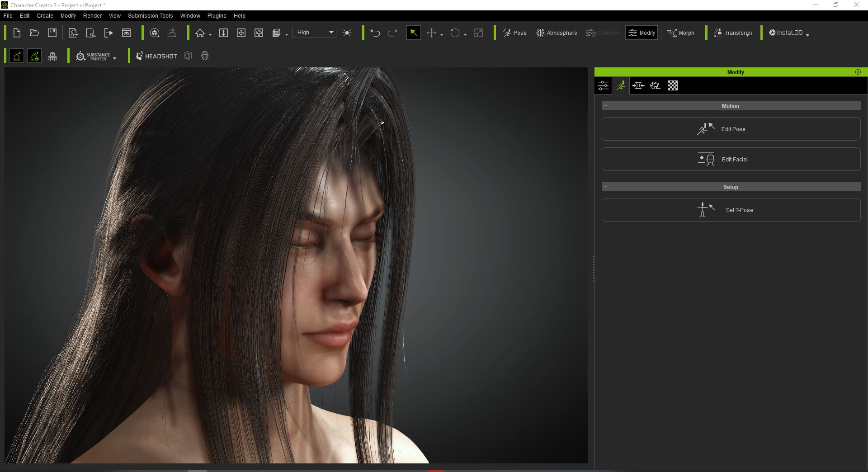This screenshot has width=868, height=472.
Task: Open the Submission Tools menu
Action: pos(151,15)
